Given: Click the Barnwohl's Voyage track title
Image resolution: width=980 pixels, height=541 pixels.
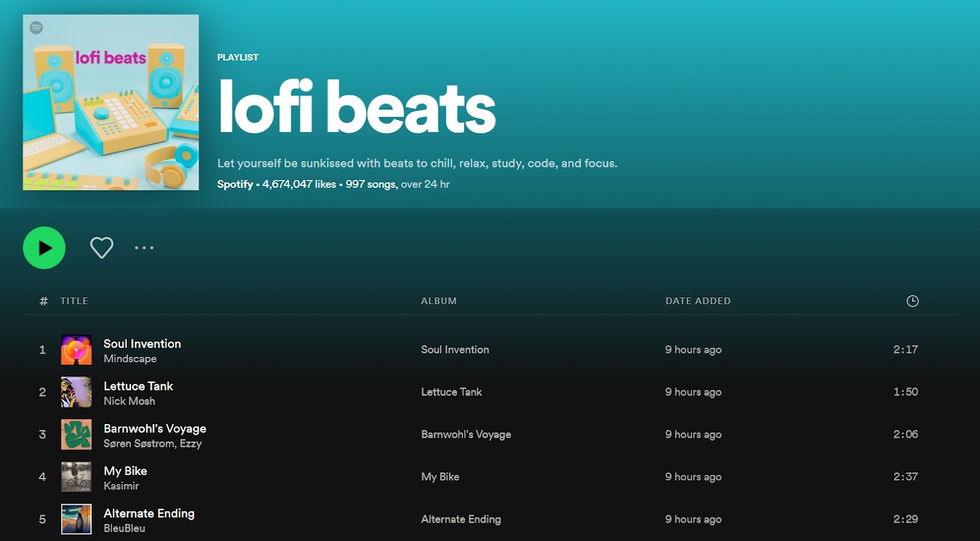Looking at the screenshot, I should coord(155,428).
